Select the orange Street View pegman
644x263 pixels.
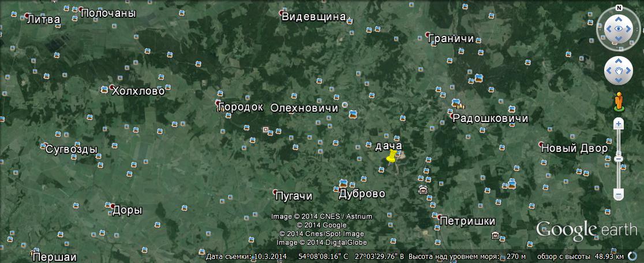(619, 101)
